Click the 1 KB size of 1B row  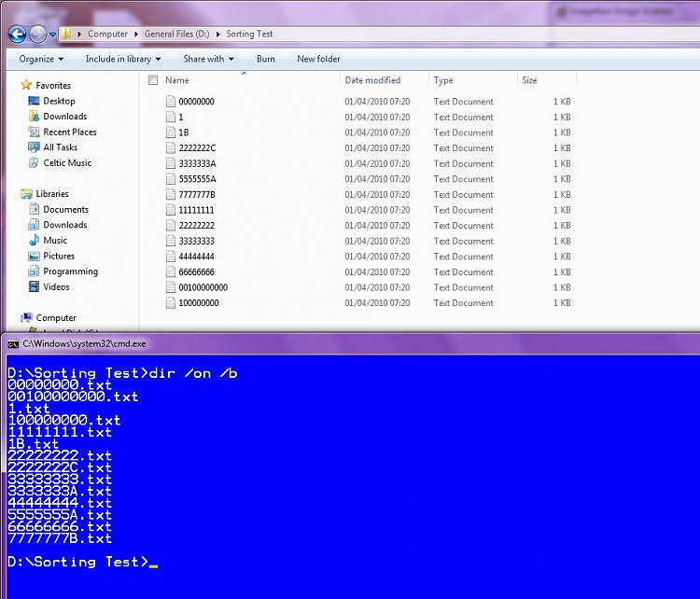(x=562, y=132)
